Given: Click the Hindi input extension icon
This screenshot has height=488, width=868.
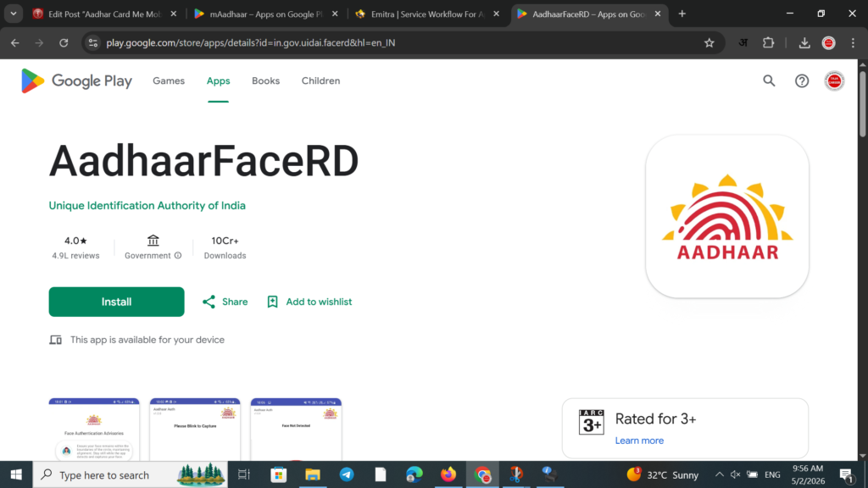Looking at the screenshot, I should pyautogui.click(x=743, y=42).
